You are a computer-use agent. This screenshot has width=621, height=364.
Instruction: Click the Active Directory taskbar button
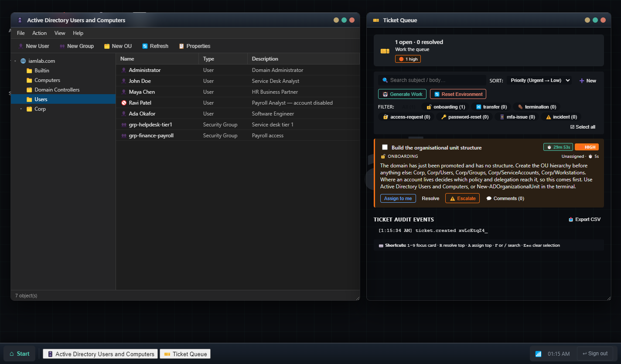click(x=100, y=354)
